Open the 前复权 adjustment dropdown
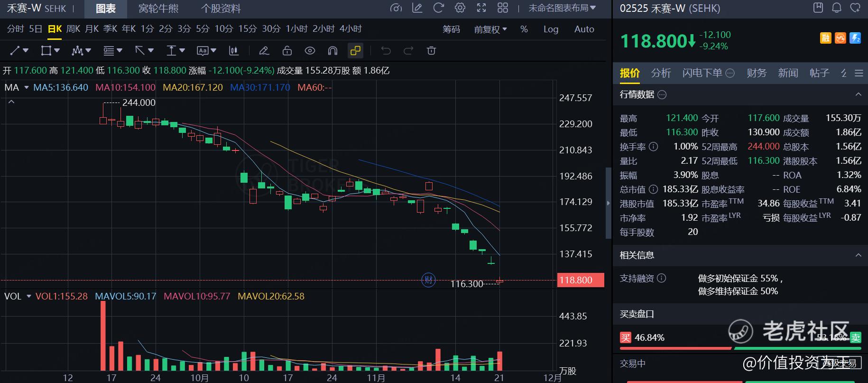868x383 pixels. coord(490,29)
